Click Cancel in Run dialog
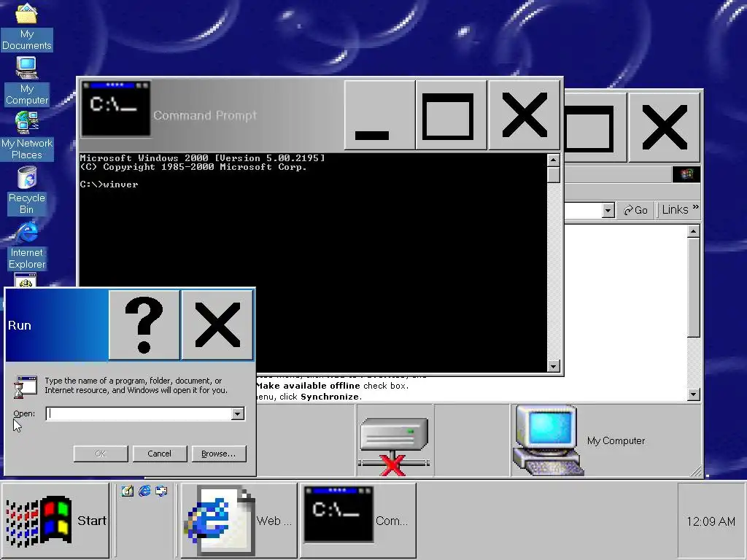 [x=159, y=454]
